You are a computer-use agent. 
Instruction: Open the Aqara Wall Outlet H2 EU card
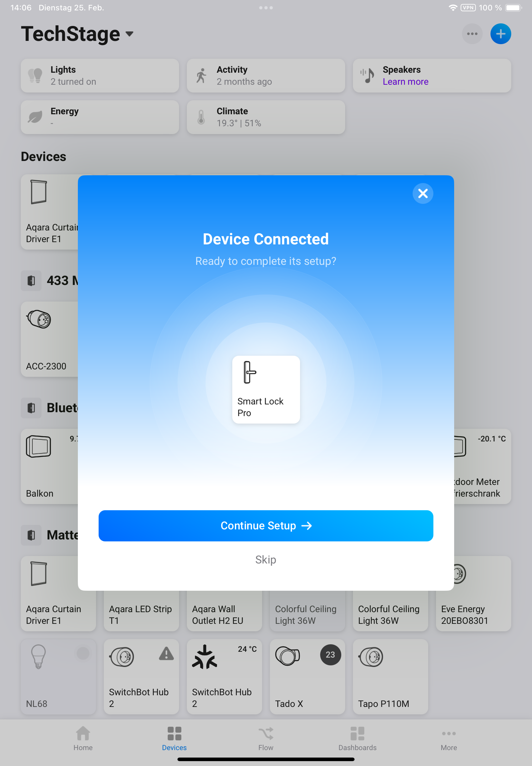pos(224,611)
